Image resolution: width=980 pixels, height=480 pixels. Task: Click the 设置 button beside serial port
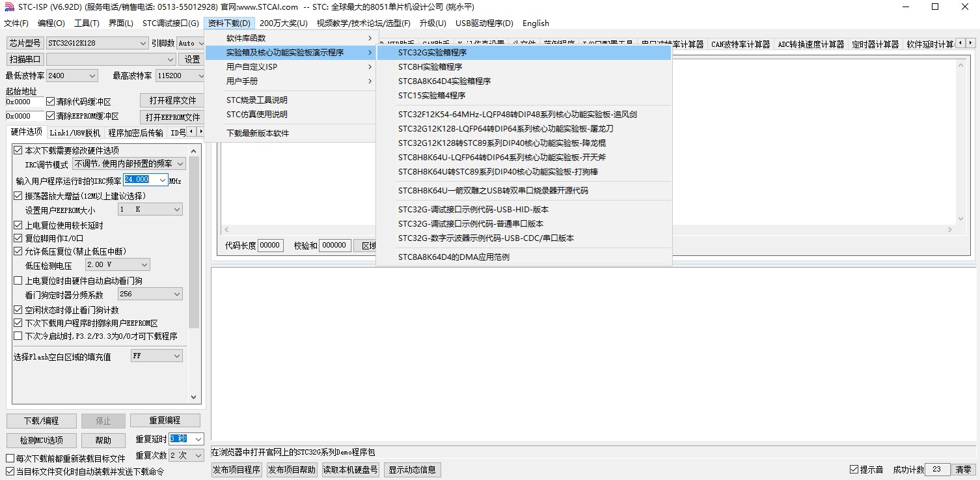point(193,59)
